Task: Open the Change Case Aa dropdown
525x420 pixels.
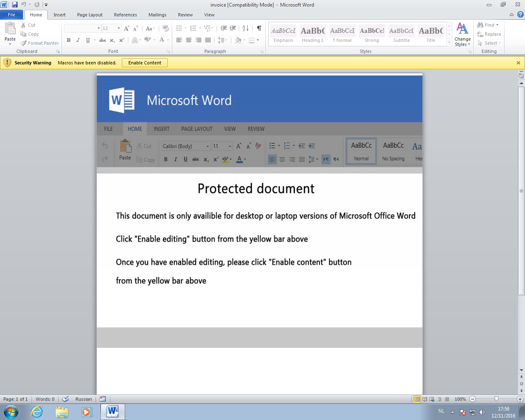Action: (150, 28)
